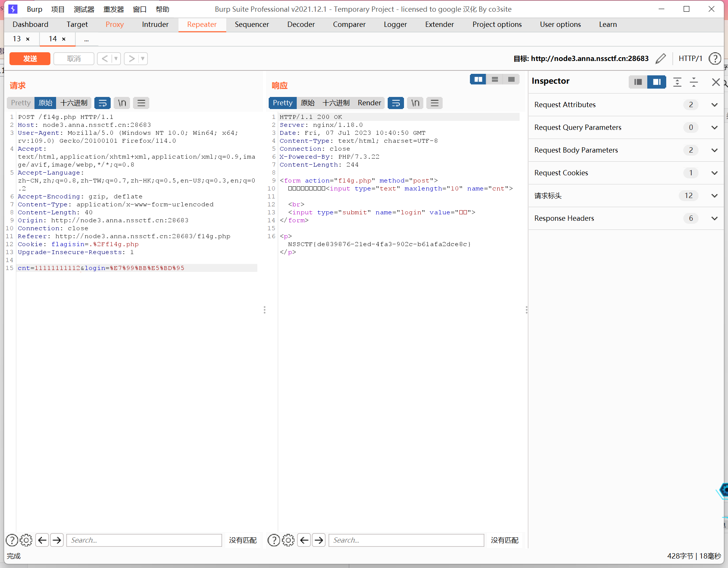Toggle word wrap icon in request panel
Screen dimensions: 728x568
pos(102,103)
